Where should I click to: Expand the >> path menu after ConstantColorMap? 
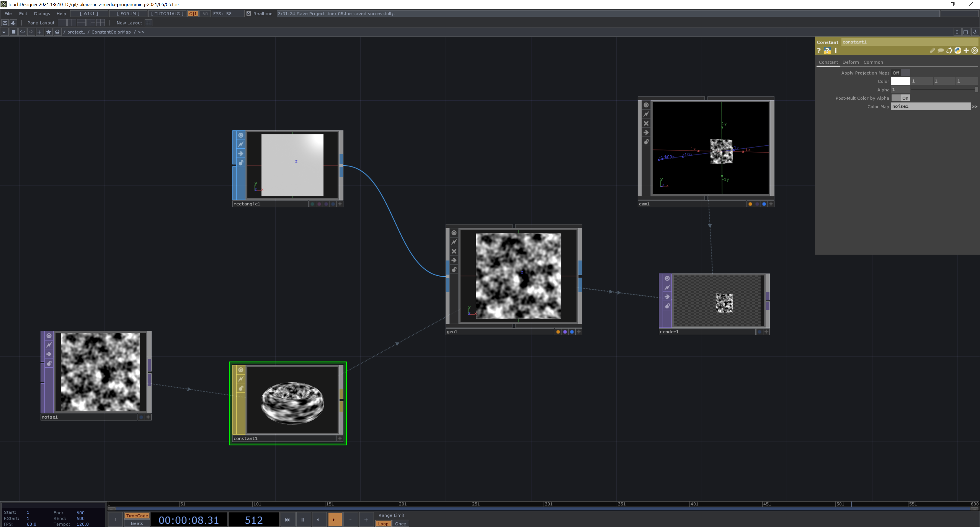tap(141, 32)
